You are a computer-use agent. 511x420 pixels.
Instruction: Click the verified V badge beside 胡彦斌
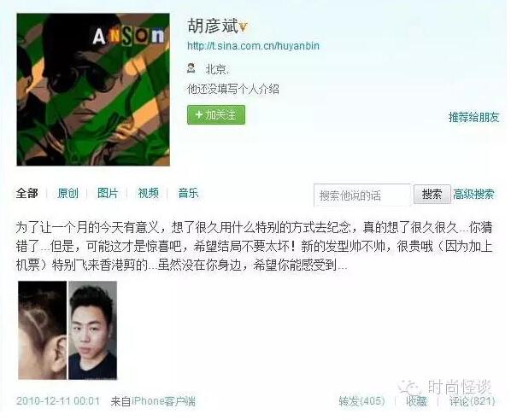tap(244, 27)
